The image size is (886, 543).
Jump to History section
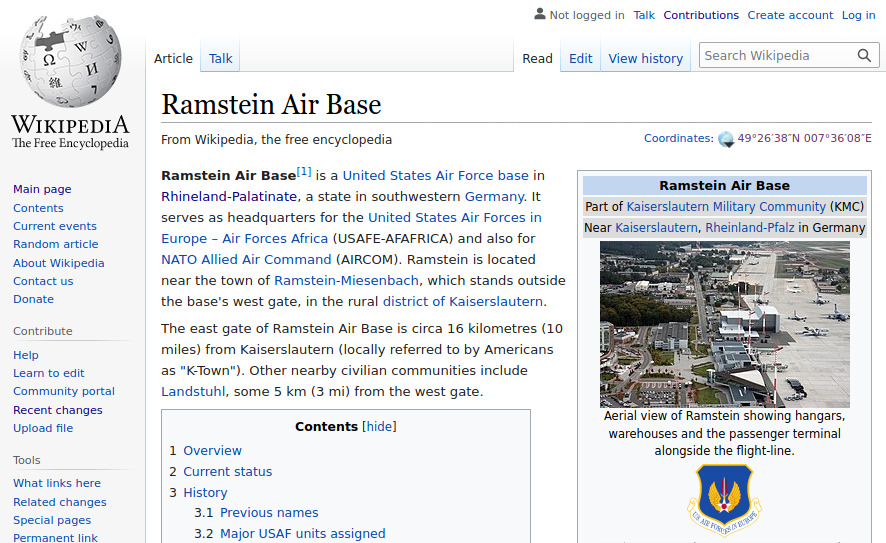coord(205,493)
